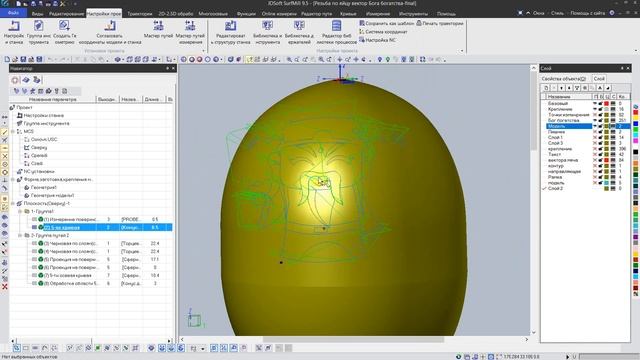This screenshot has width=640, height=360.
Task: Open Помощь с сайта link
Action: click(587, 13)
